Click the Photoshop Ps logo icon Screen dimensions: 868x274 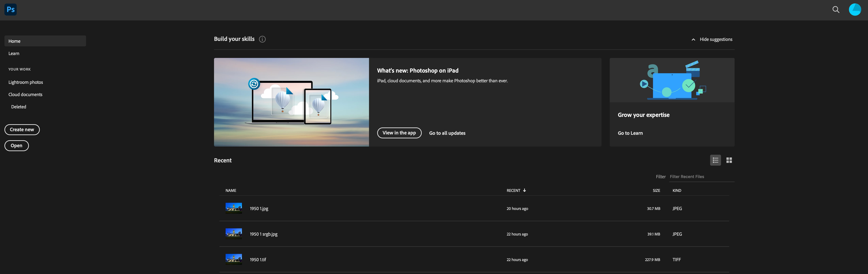point(10,9)
